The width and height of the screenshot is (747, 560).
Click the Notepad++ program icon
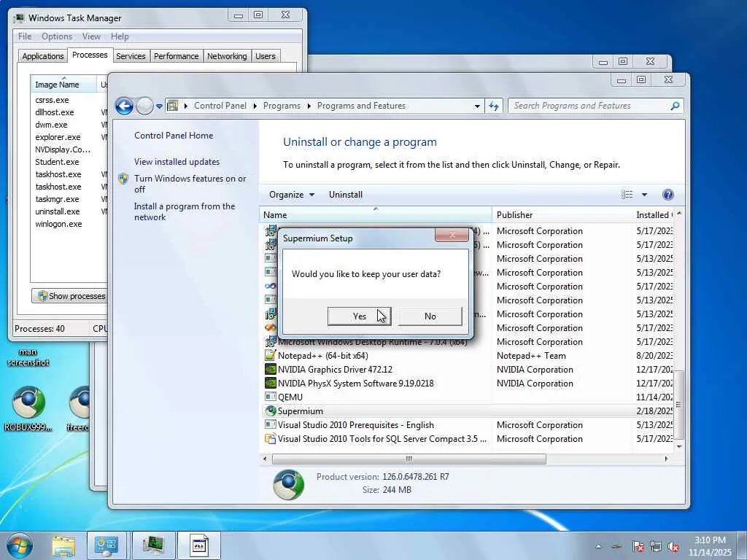coord(270,355)
